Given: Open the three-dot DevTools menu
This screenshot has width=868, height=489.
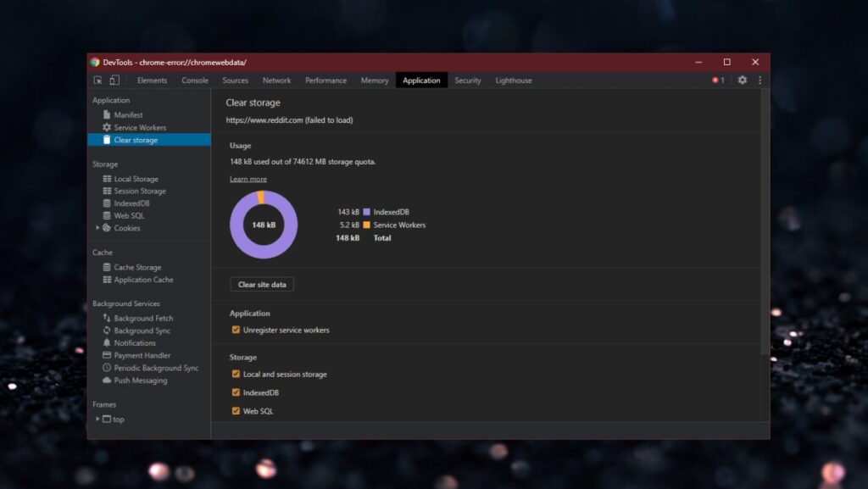Looking at the screenshot, I should [759, 80].
